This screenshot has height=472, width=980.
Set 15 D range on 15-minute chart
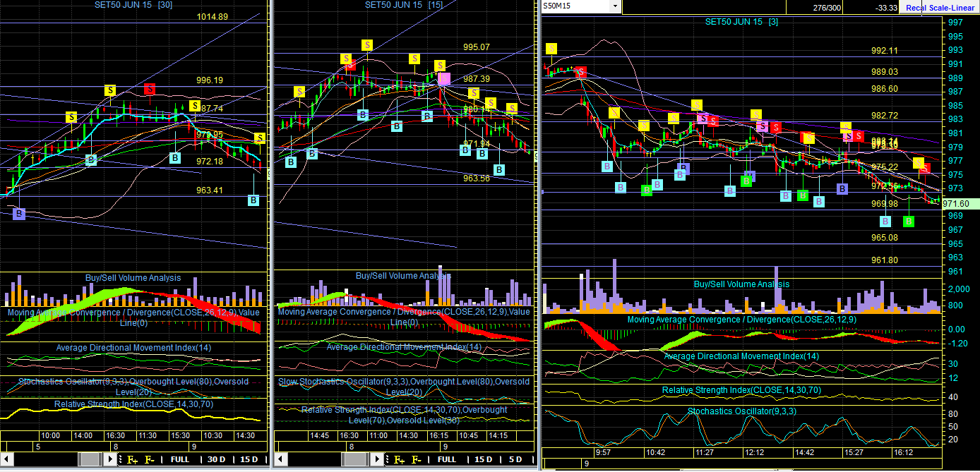(x=483, y=459)
